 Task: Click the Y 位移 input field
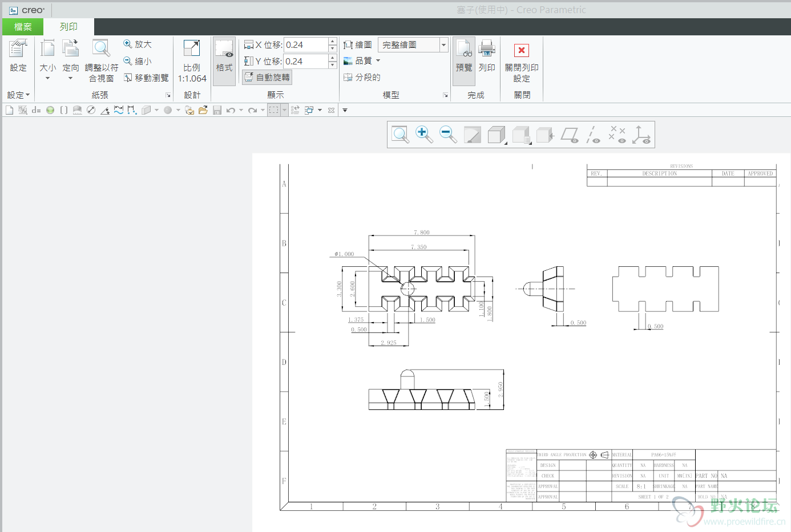coord(306,61)
